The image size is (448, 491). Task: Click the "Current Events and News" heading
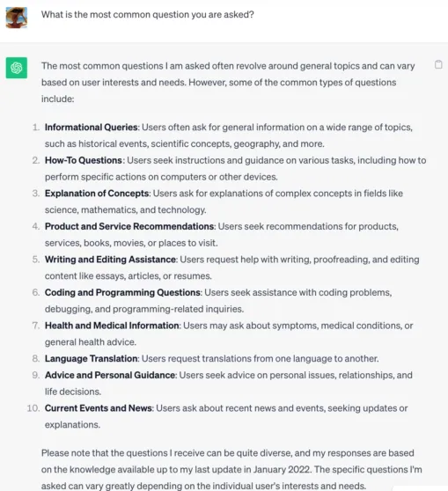pos(99,408)
